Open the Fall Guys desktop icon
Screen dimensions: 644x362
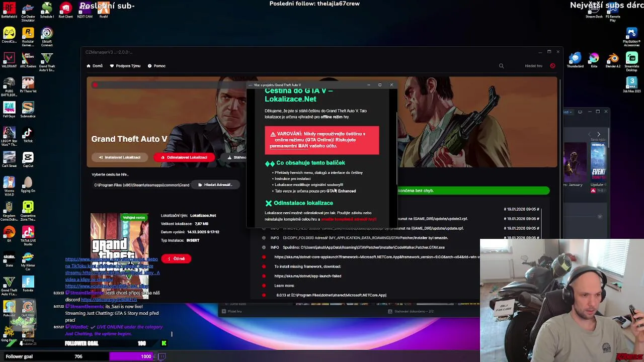9,110
